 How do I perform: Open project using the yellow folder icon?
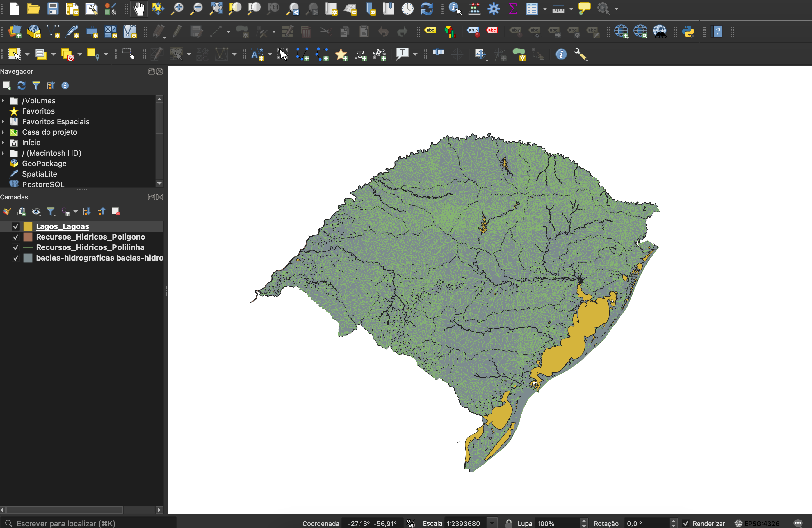click(x=33, y=8)
